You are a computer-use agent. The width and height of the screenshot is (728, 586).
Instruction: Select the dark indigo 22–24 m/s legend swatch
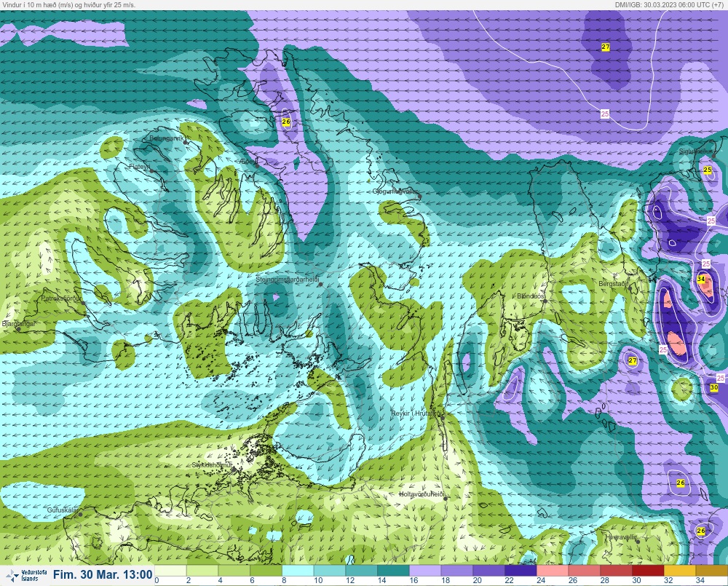tap(521, 571)
